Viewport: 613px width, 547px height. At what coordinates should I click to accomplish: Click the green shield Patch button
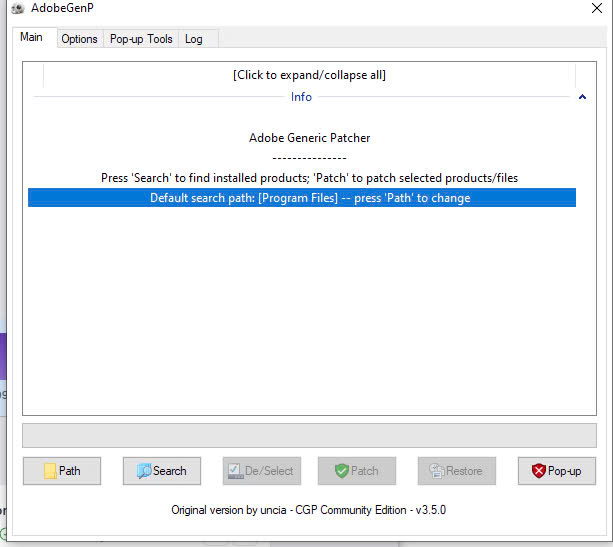click(x=357, y=471)
